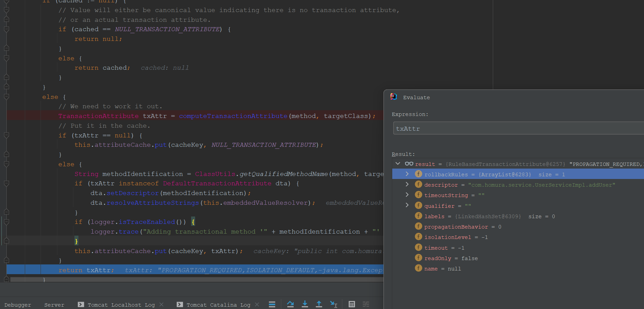The height and width of the screenshot is (309, 644).
Task: Click the breakpoint line 'TransactionAttribute txAttr' type name
Action: 99,116
